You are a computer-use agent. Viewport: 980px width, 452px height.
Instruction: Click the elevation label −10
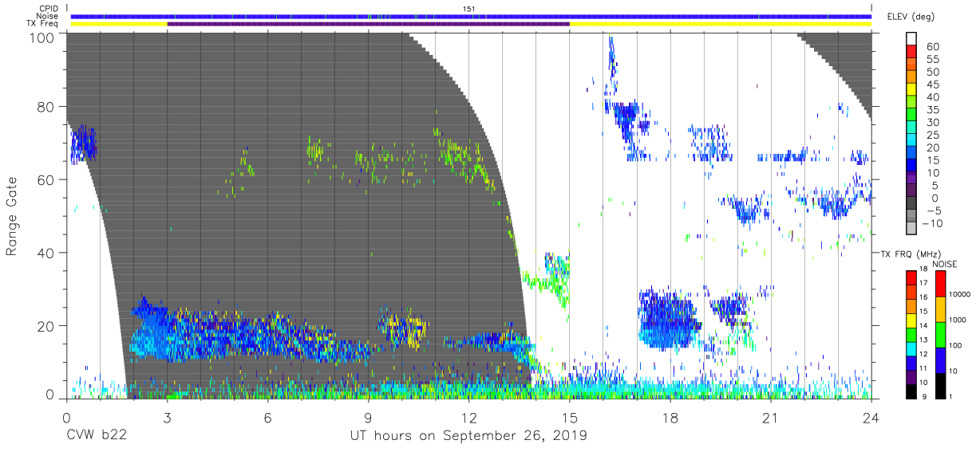[x=931, y=223]
